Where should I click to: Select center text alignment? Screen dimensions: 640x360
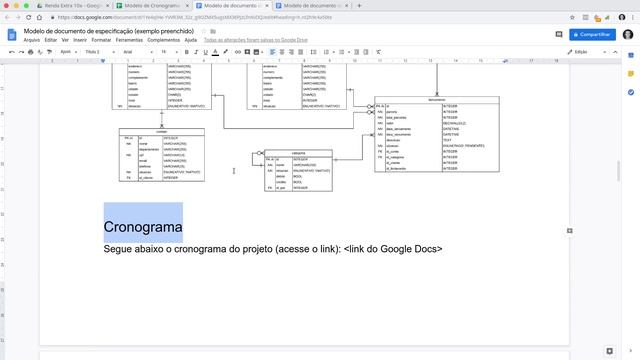(x=282, y=52)
